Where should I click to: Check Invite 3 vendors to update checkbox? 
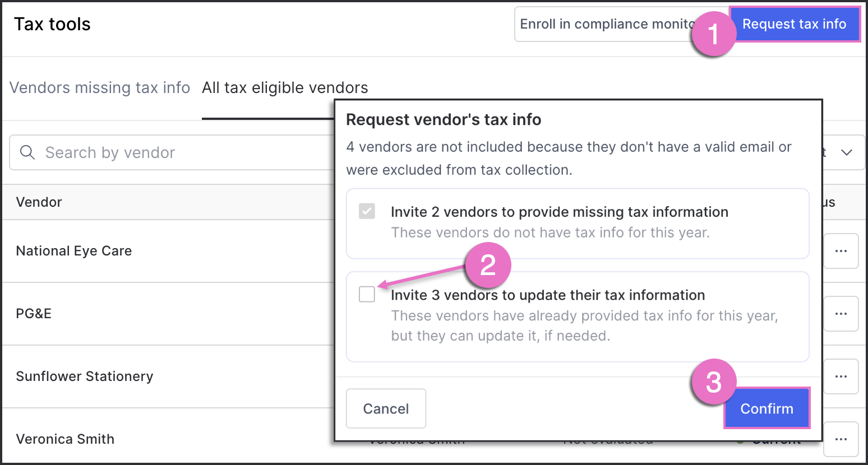(367, 294)
